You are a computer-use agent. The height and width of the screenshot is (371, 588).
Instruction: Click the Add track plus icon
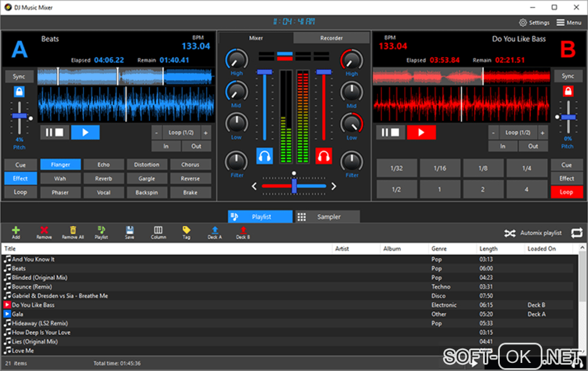point(16,231)
